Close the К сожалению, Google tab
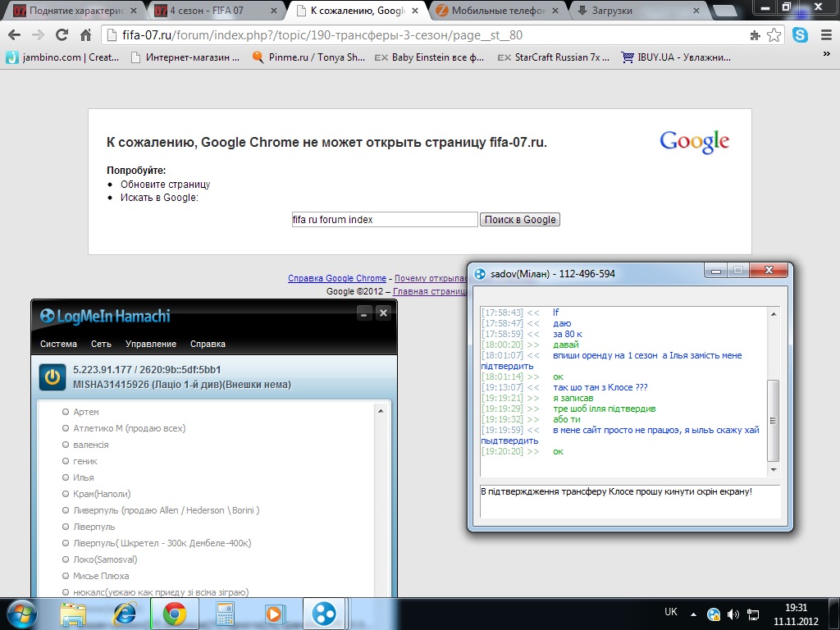This screenshot has width=840, height=630. click(414, 11)
